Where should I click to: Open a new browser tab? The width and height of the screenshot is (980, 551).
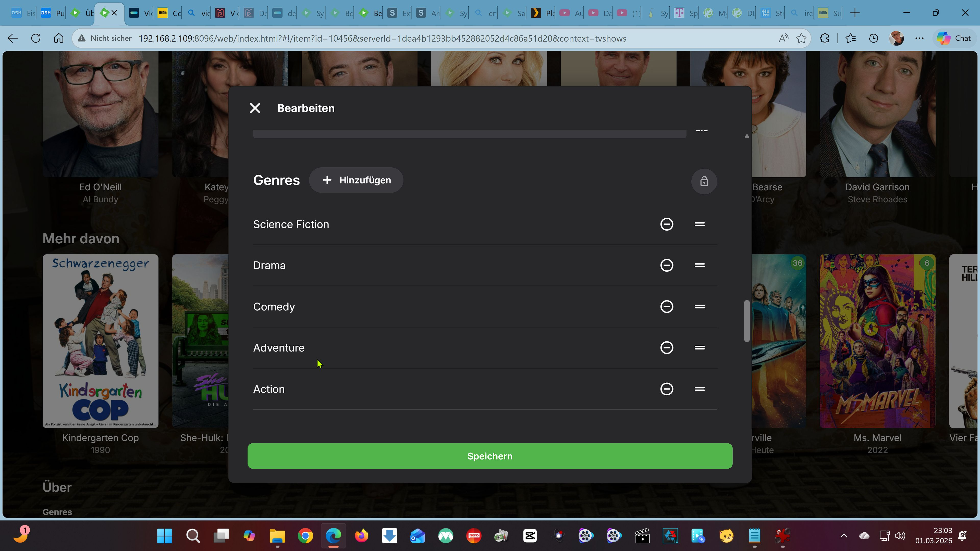click(855, 13)
